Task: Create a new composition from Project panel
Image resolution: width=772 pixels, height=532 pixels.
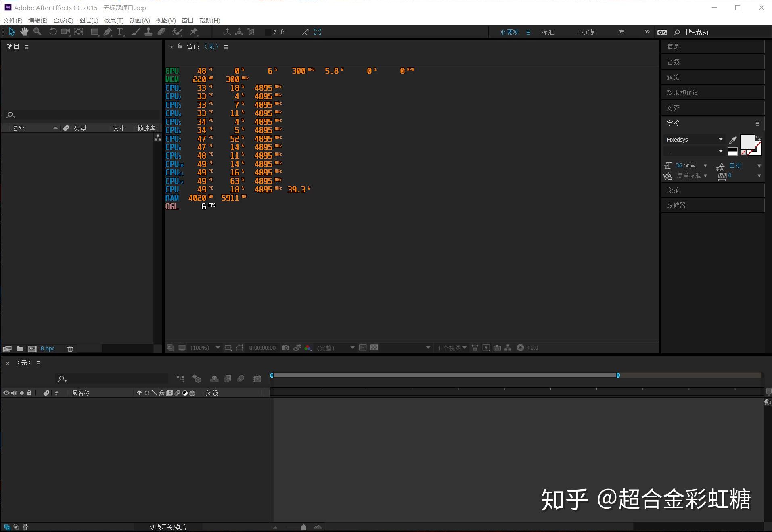Action: (32, 348)
